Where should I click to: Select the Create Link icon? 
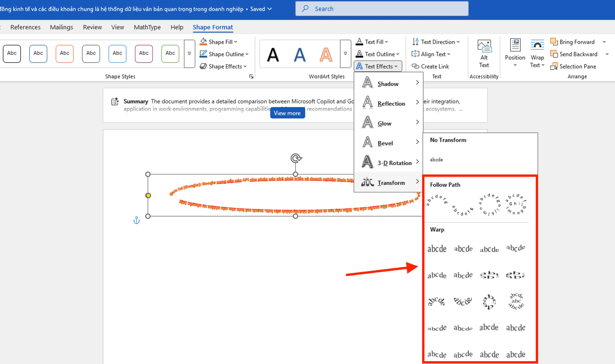pos(416,66)
